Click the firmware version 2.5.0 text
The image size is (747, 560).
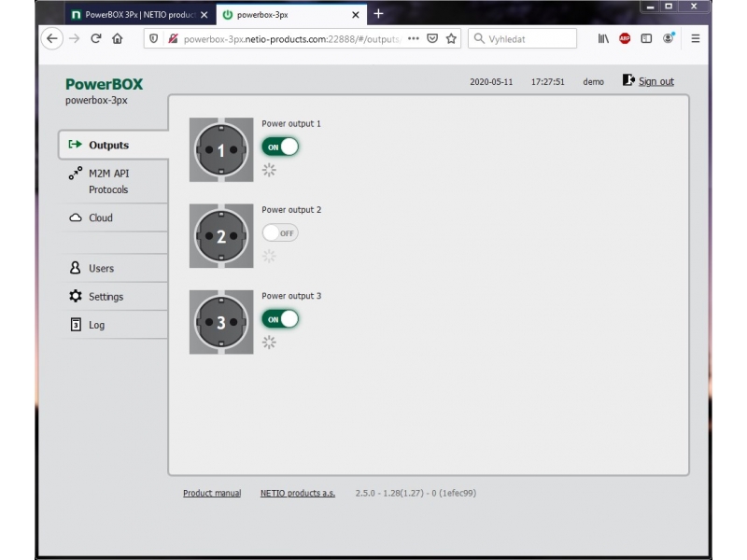tap(416, 493)
